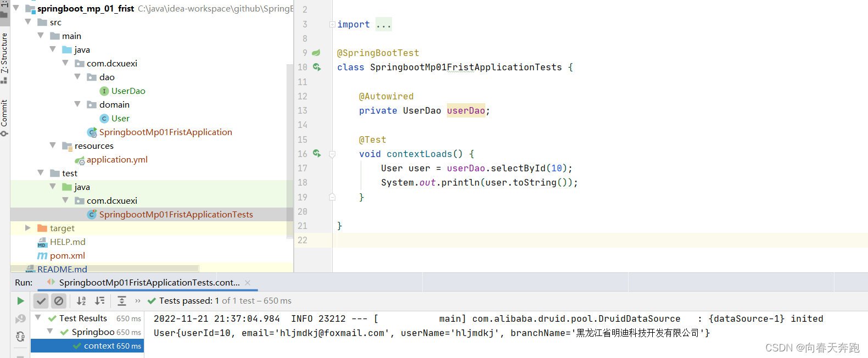
Task: Click the User class icon
Action: pyautogui.click(x=104, y=119)
